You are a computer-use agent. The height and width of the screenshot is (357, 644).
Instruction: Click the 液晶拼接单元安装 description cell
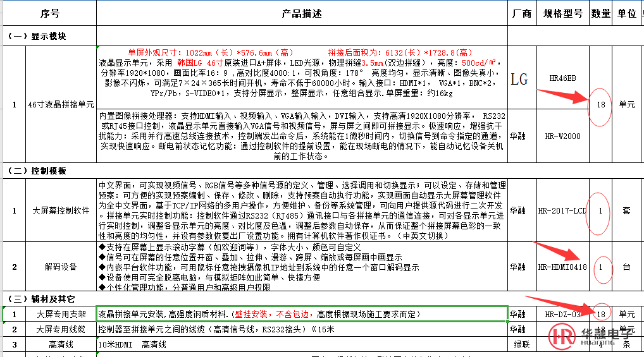(302, 314)
